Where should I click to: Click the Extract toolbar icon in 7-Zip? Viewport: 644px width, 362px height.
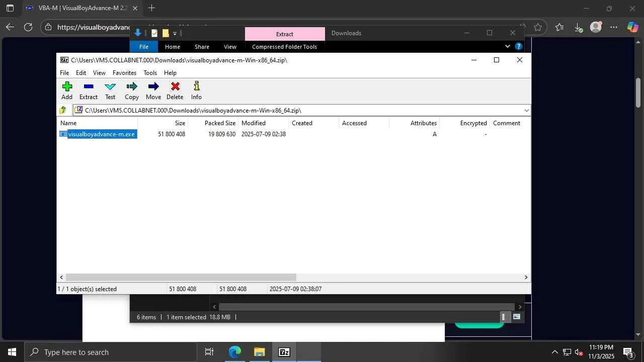(89, 90)
